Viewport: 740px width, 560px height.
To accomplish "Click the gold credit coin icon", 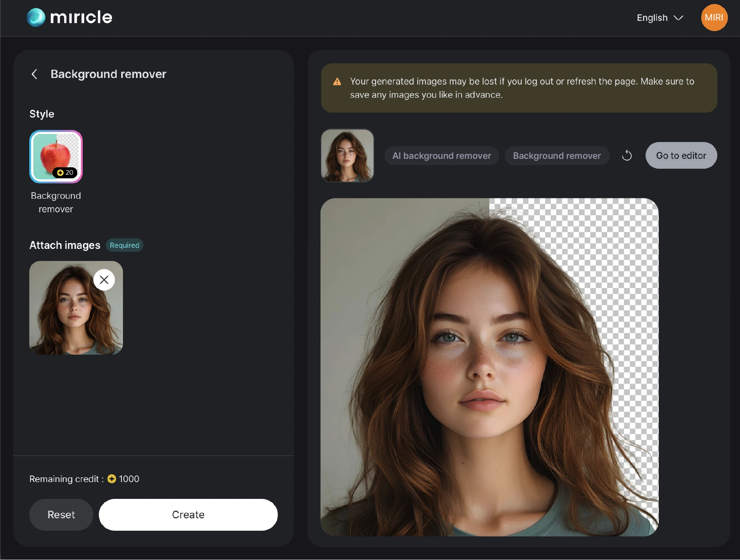I will pyautogui.click(x=112, y=479).
